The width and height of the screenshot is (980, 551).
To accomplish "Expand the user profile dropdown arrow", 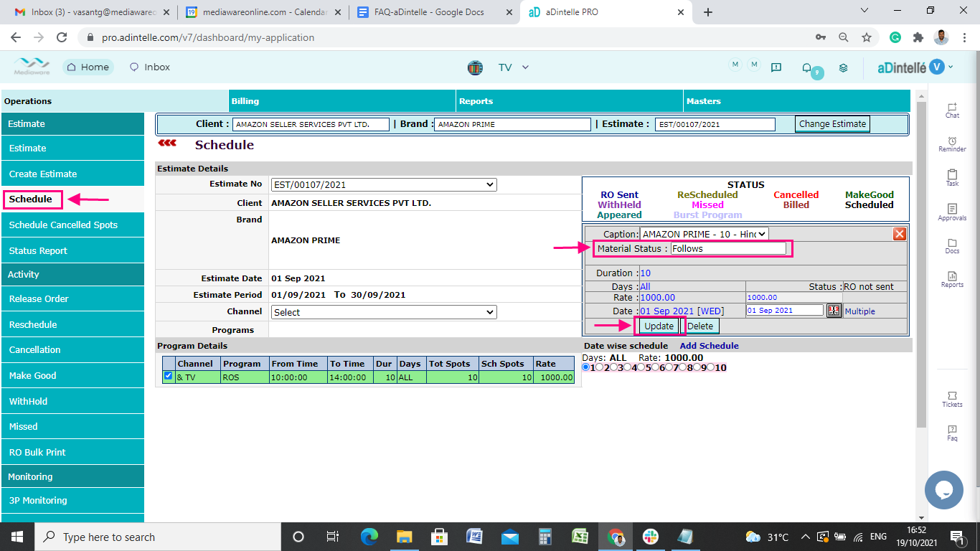I will (951, 67).
